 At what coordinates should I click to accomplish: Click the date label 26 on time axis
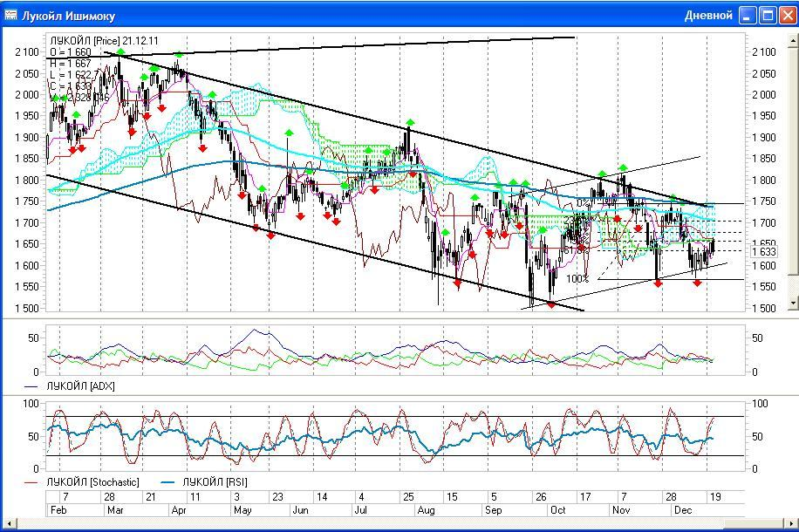541,497
